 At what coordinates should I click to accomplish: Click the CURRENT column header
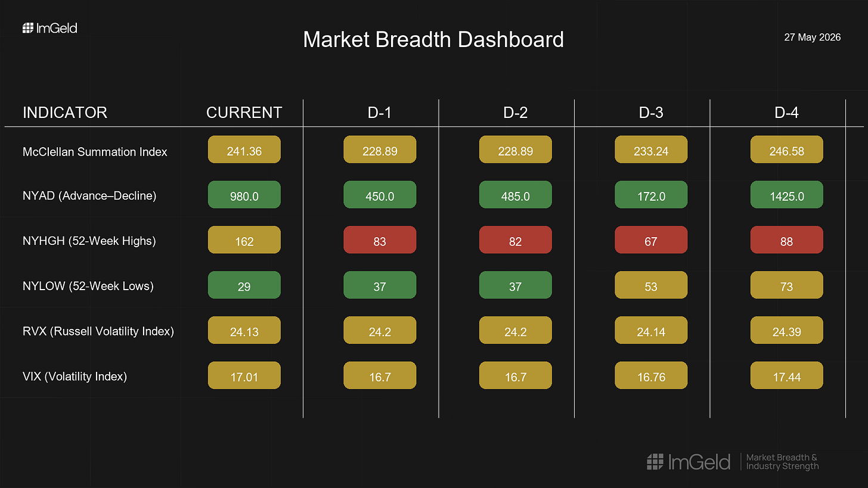point(244,113)
